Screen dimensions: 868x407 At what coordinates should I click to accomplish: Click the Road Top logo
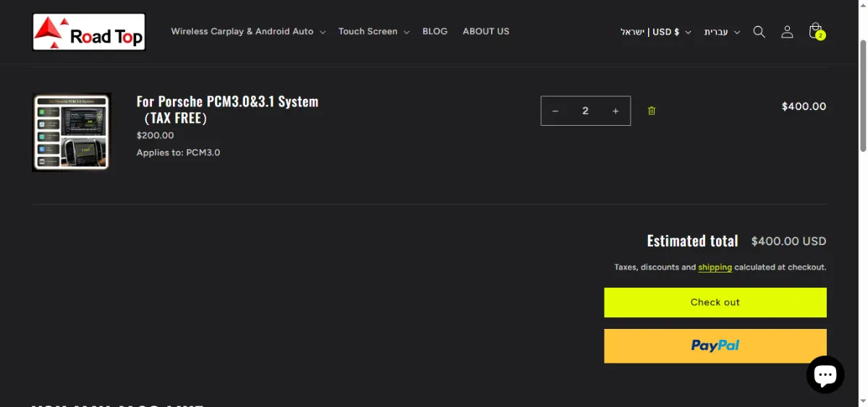[x=89, y=32]
